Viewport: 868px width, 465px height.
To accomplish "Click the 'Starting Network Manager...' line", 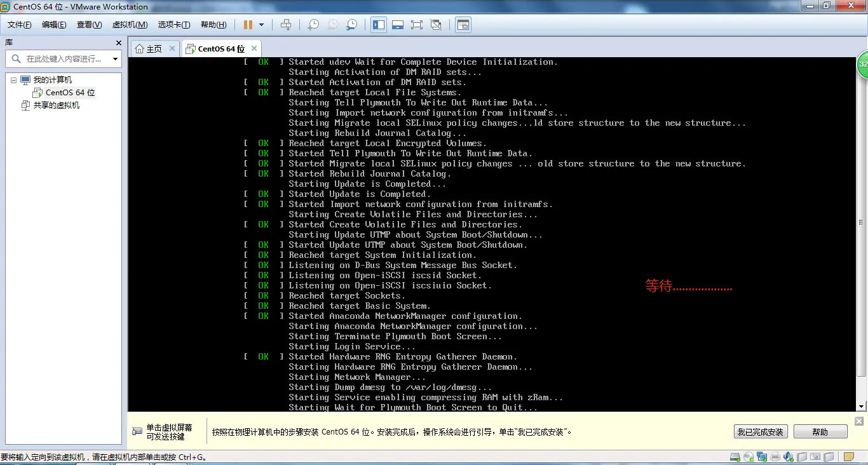I will (357, 377).
